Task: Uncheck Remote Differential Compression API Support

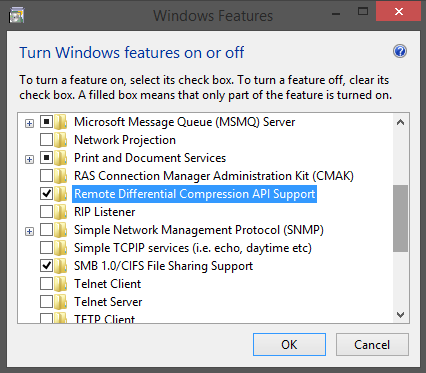Action: coord(46,194)
